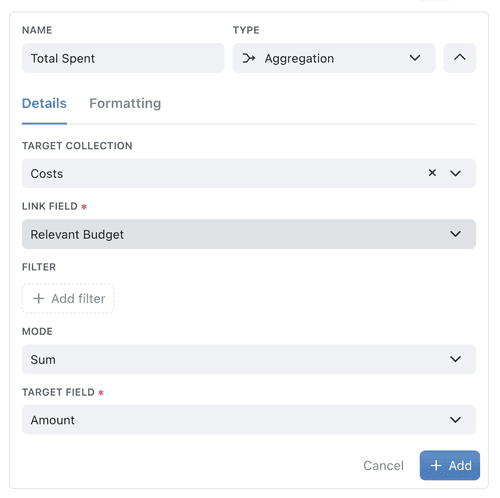This screenshot has height=498, width=500.
Task: Open the Target Field dropdown chevron
Action: [x=455, y=420]
